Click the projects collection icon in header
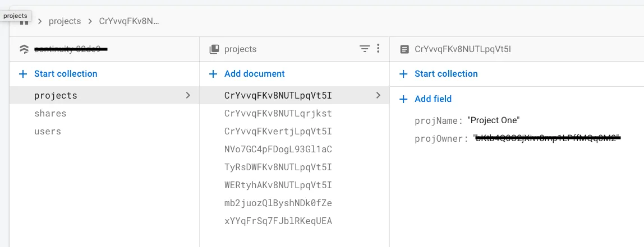 pos(214,49)
